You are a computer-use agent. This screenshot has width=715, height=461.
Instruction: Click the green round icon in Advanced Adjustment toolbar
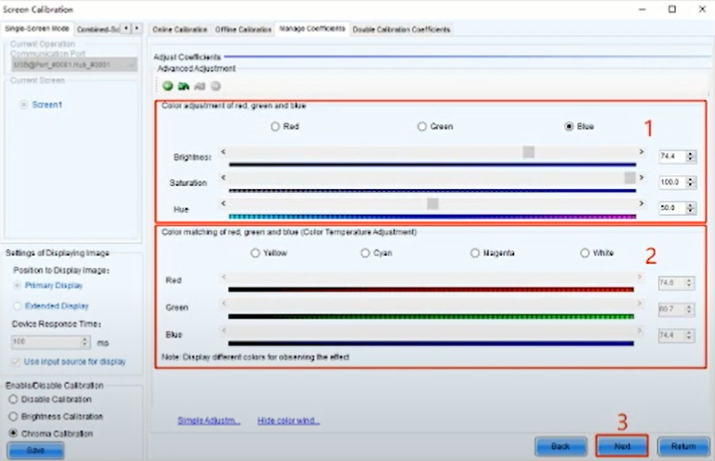tap(168, 86)
